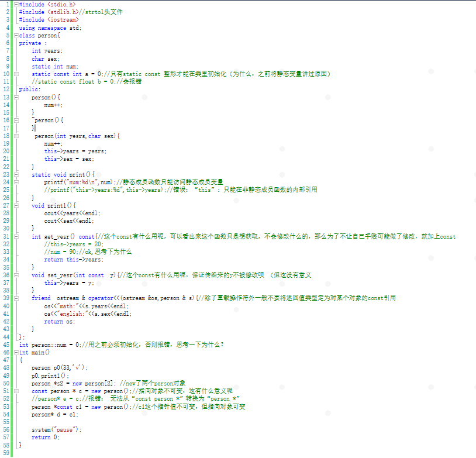This screenshot has height=458, width=476.
Task: Click the commented '//num = 90;' line
Action: pos(88,252)
